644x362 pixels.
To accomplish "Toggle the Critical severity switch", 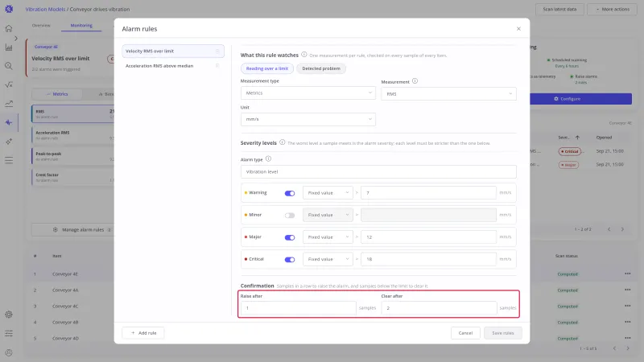I will [x=290, y=260].
